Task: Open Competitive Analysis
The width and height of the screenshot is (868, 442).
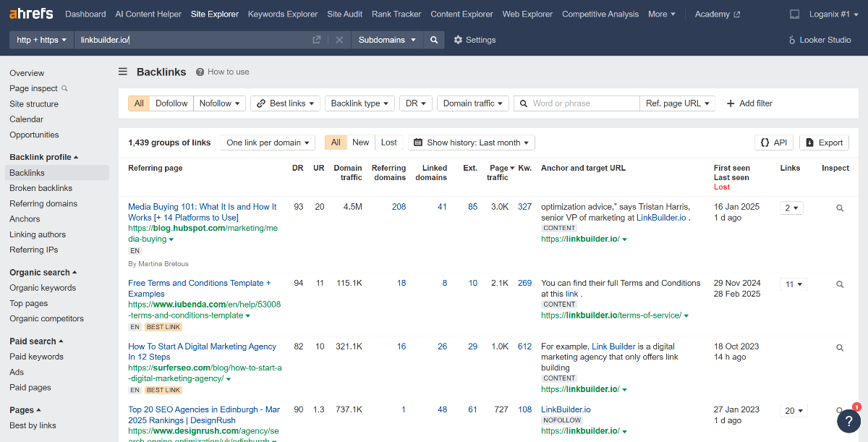Action: point(600,14)
